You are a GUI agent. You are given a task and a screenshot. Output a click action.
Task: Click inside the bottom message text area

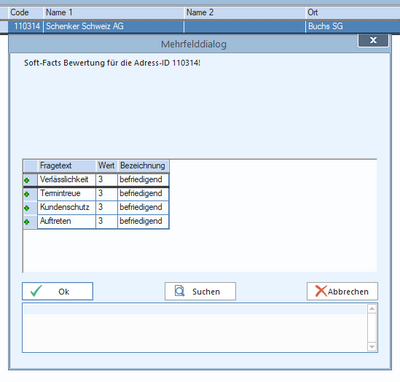(x=195, y=327)
